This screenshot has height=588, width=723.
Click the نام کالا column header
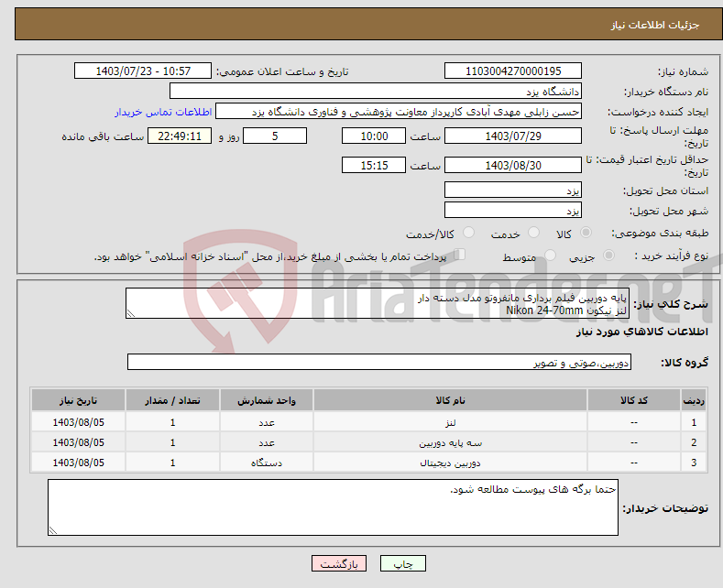(450, 400)
